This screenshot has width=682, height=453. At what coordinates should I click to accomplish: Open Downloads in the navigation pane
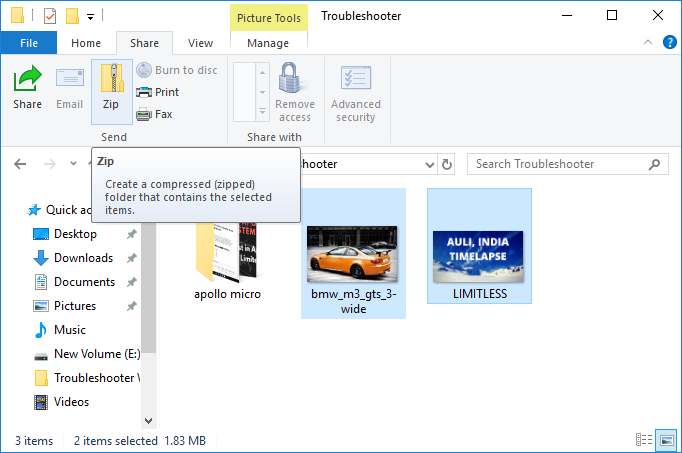point(83,258)
